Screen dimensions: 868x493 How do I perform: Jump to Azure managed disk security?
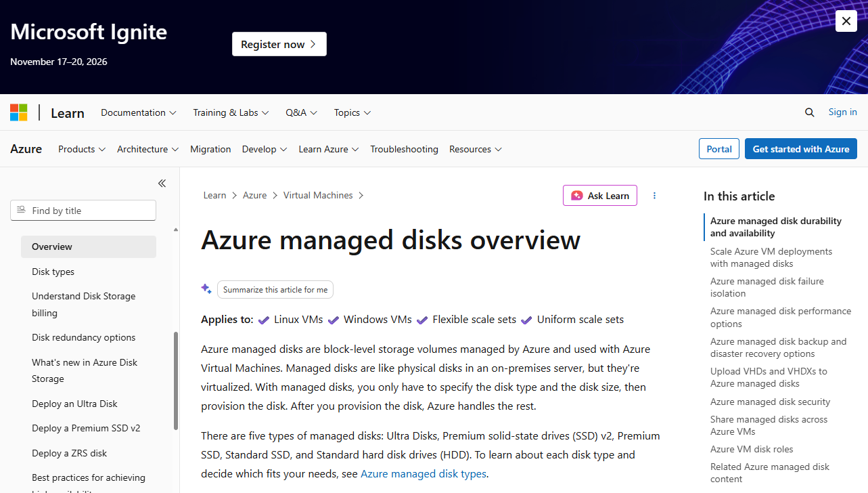(770, 402)
